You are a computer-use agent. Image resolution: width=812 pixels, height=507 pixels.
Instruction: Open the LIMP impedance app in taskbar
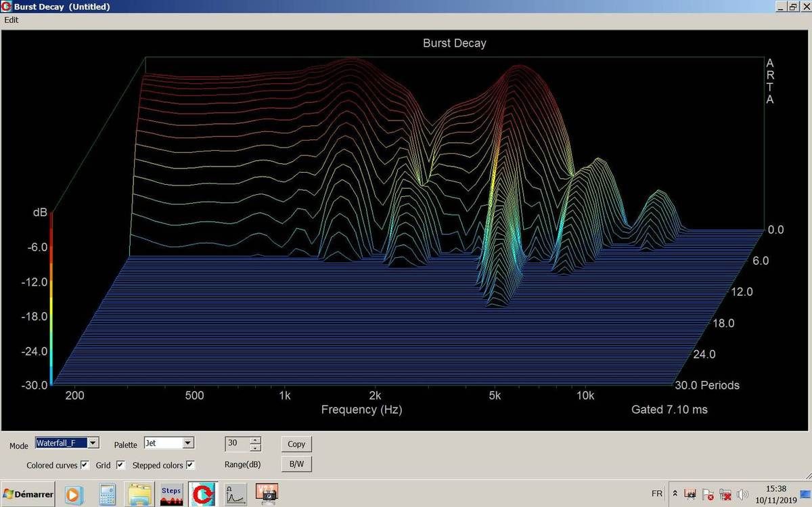pyautogui.click(x=235, y=494)
